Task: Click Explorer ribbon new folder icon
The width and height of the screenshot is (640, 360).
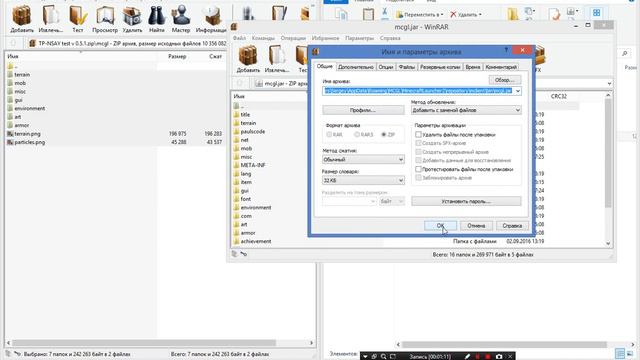Action: tap(513, 14)
